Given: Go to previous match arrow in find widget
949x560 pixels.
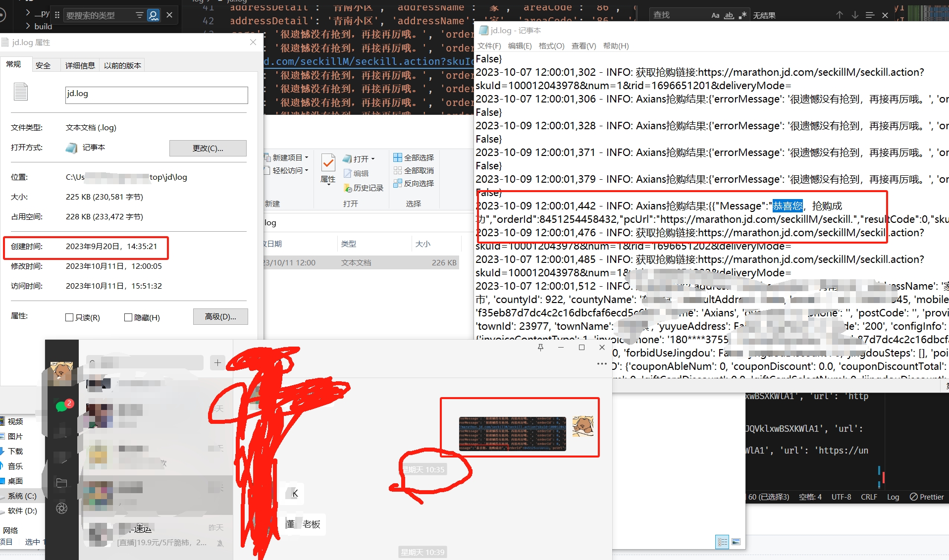Looking at the screenshot, I should tap(840, 15).
